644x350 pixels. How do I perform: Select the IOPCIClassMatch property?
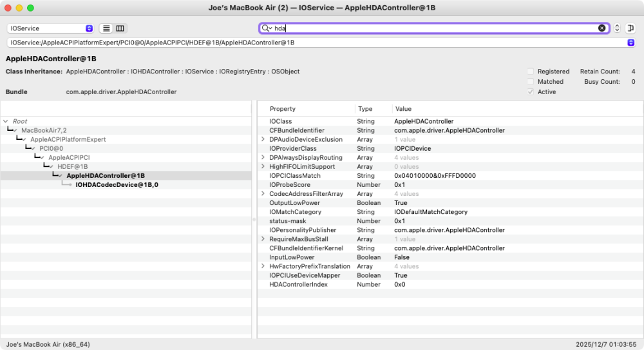click(451, 175)
